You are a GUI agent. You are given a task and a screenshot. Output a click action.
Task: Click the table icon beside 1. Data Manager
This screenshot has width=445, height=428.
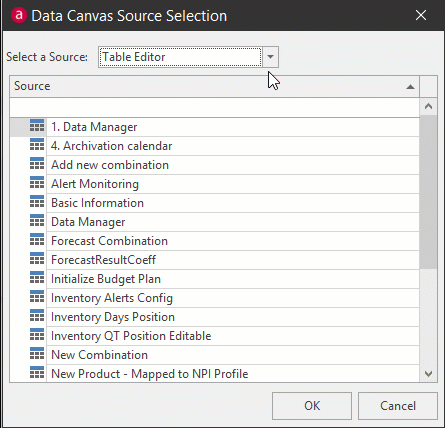click(37, 126)
